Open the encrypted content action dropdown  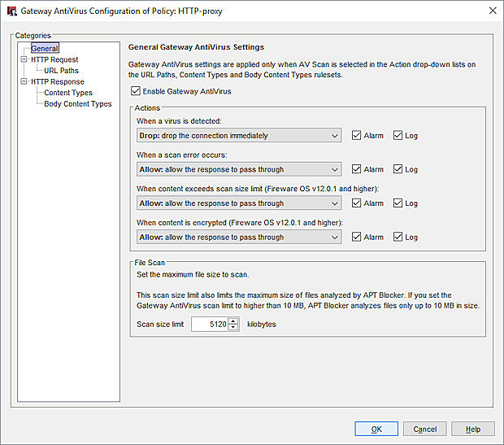[x=238, y=238]
